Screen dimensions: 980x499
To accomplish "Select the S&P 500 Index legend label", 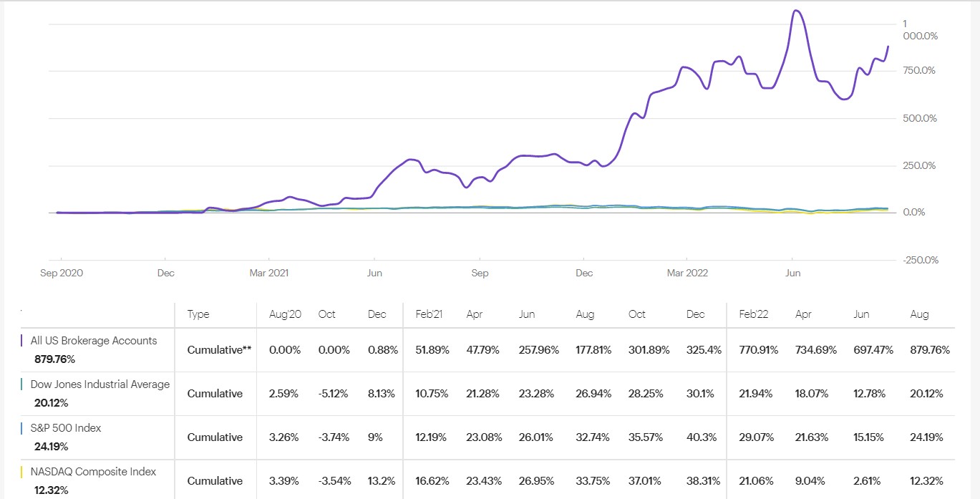I will tap(65, 428).
